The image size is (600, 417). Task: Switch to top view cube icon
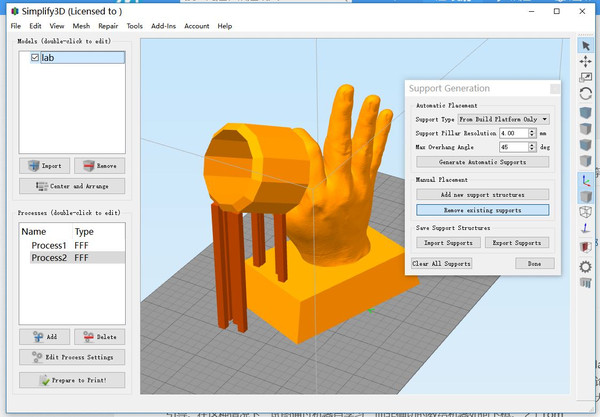(585, 129)
